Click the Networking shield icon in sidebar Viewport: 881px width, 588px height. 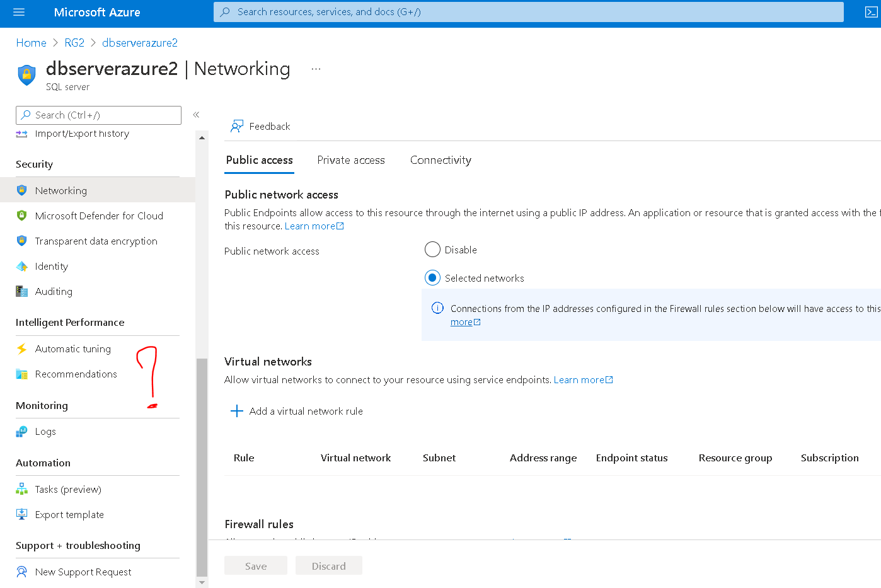[22, 190]
